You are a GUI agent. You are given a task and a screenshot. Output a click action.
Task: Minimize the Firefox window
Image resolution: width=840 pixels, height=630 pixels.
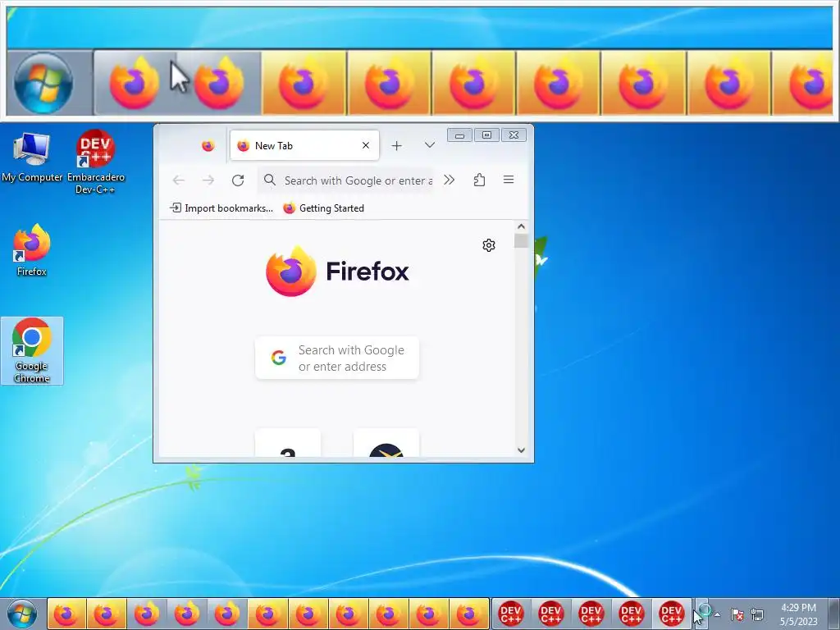(x=459, y=135)
